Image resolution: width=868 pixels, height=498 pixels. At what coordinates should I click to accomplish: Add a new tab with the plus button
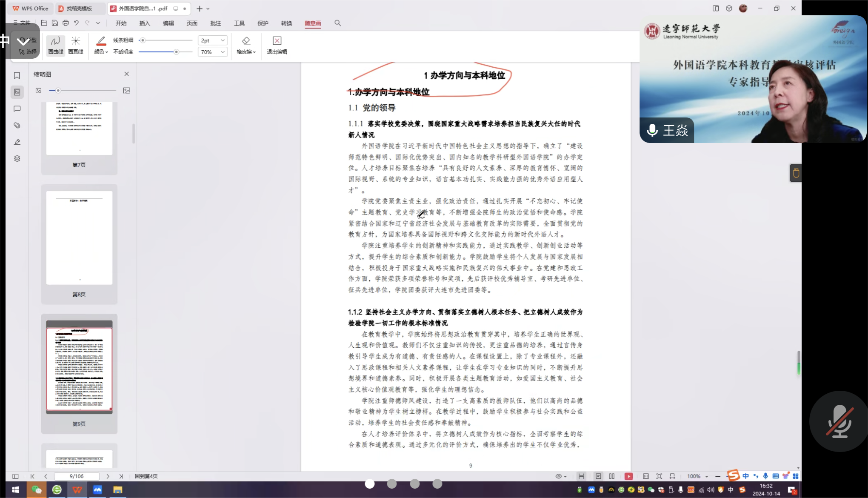199,9
